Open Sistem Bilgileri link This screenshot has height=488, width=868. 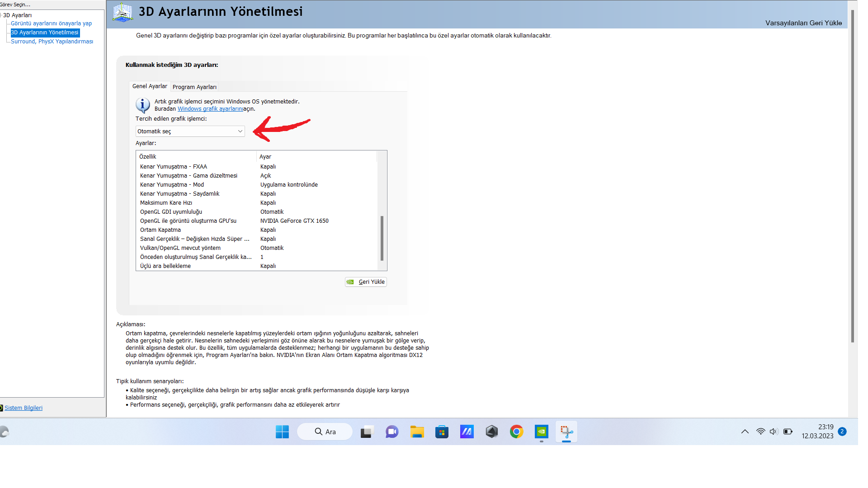coord(24,408)
